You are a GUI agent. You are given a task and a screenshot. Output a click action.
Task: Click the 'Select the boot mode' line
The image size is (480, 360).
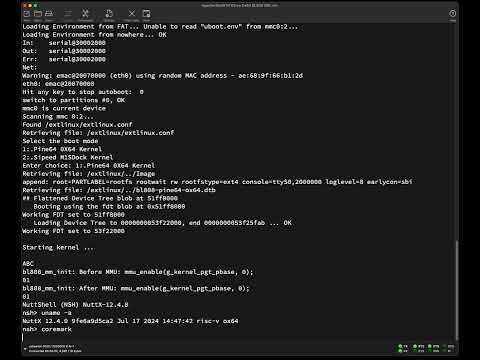[x=60, y=141]
